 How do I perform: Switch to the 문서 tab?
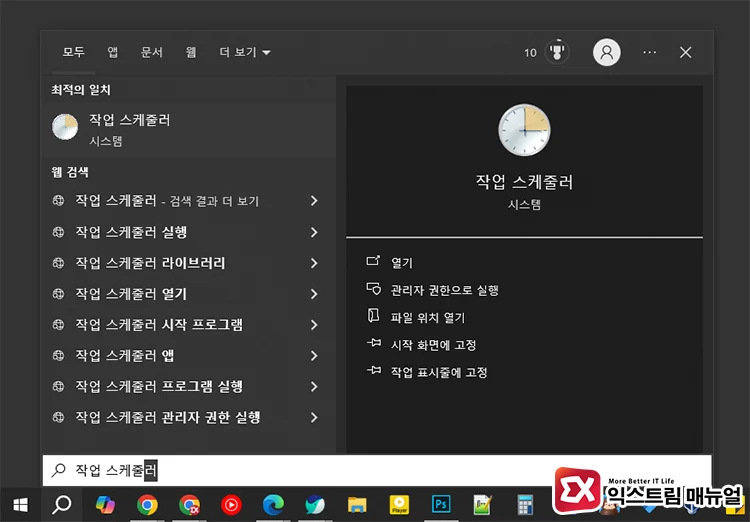pos(152,52)
